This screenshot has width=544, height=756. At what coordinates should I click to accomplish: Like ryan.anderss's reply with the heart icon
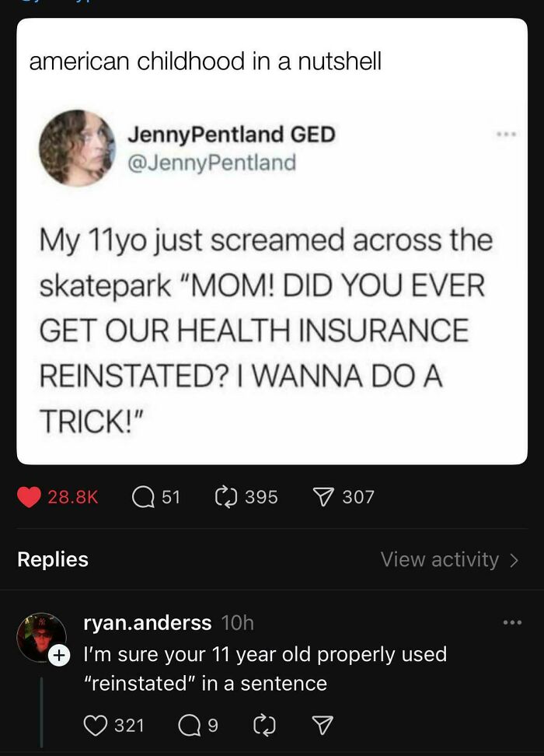[95, 725]
